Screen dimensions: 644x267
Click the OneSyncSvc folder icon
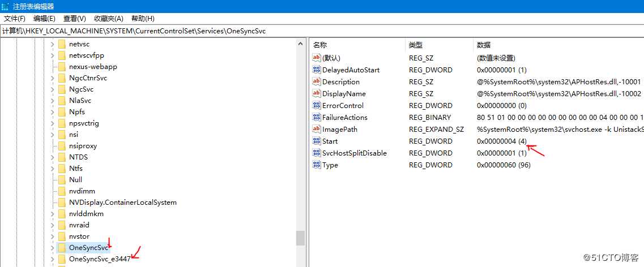tap(62, 248)
